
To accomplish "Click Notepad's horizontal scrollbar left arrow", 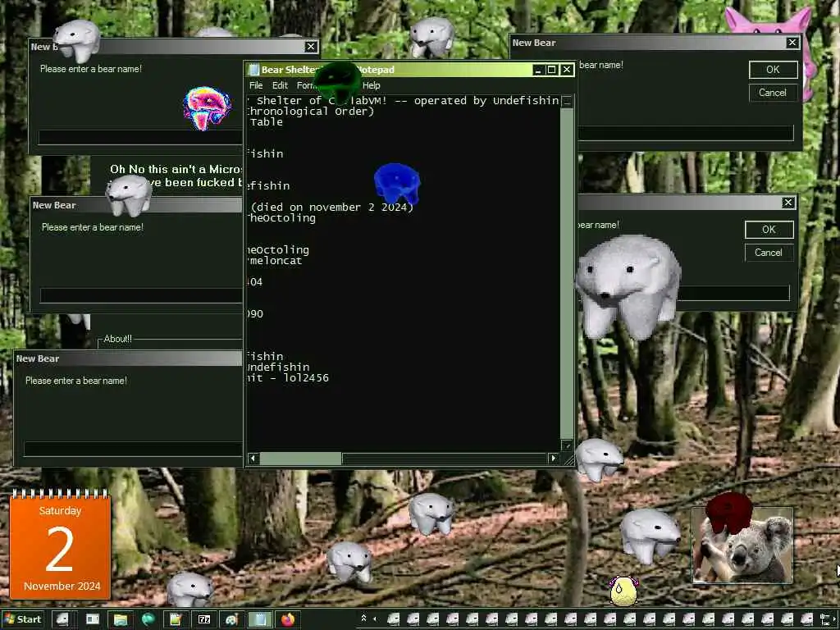I will (253, 458).
